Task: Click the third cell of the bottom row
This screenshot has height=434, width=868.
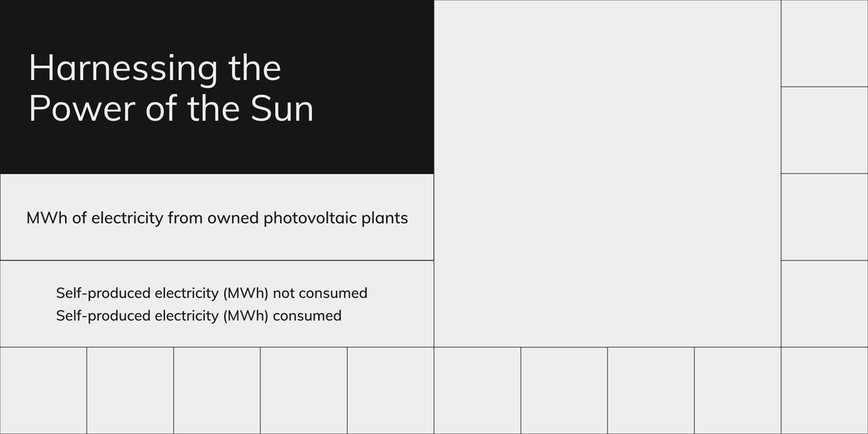Action: click(x=217, y=391)
